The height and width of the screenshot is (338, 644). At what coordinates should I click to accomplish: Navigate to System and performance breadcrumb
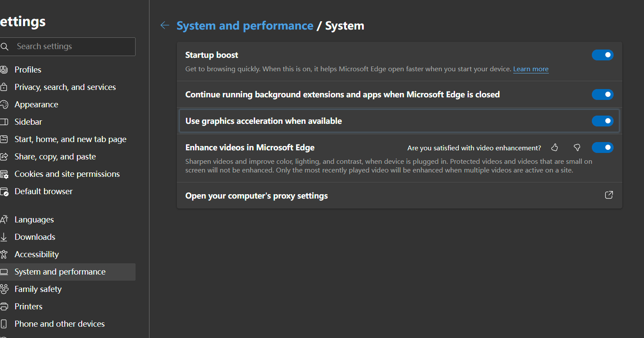point(245,26)
